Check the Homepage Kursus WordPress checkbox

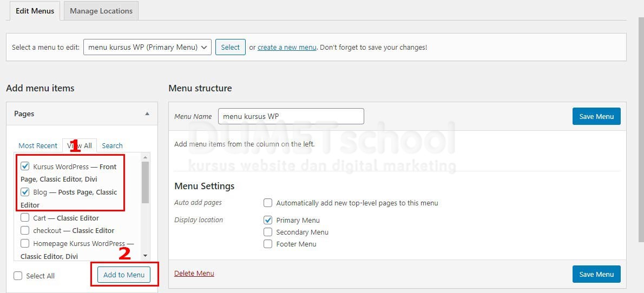(25, 243)
